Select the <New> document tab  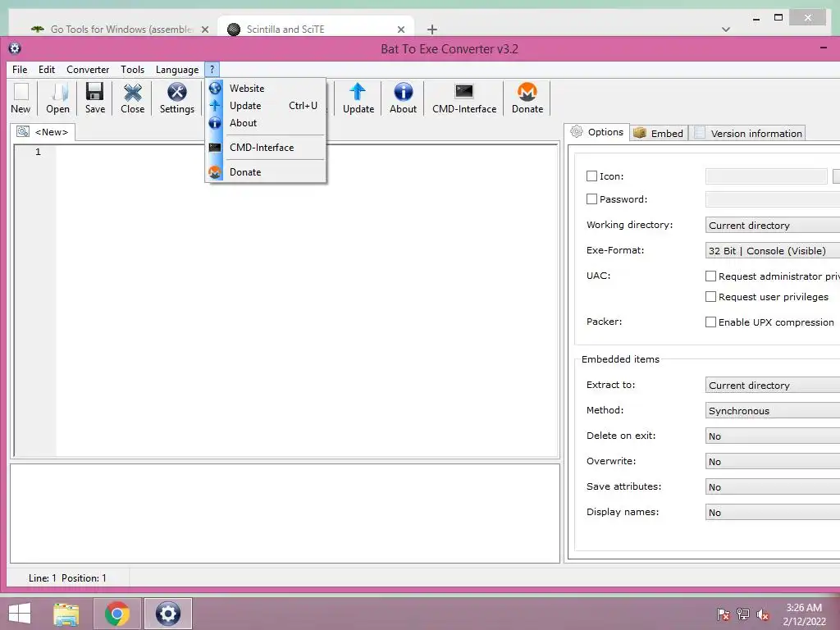coord(43,132)
